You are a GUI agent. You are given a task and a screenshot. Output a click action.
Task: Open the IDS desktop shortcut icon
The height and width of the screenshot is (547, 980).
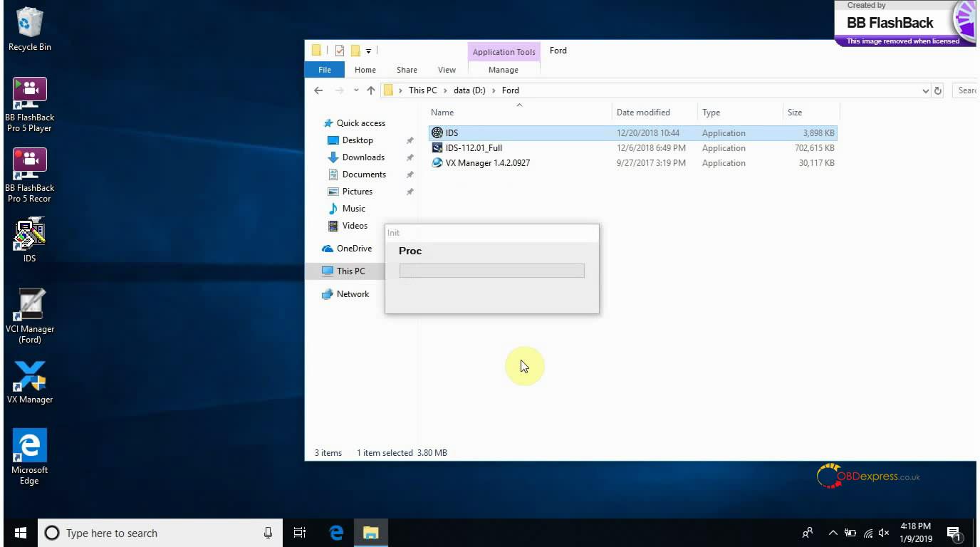29,236
